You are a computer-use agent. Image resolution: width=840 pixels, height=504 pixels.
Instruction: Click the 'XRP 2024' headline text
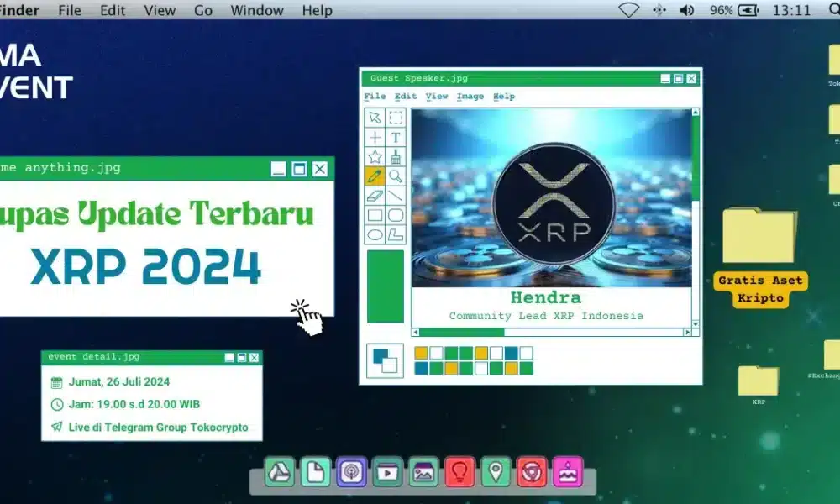145,266
